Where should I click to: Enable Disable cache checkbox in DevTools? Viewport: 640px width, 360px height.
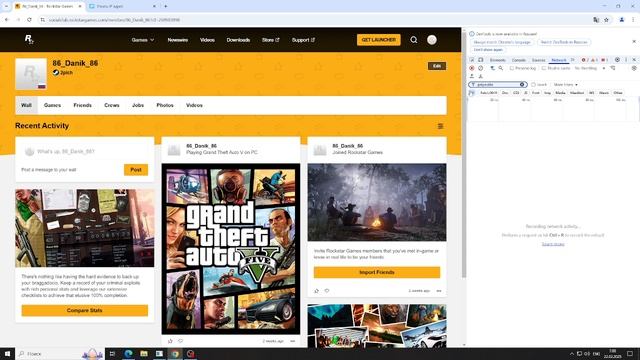coord(544,68)
